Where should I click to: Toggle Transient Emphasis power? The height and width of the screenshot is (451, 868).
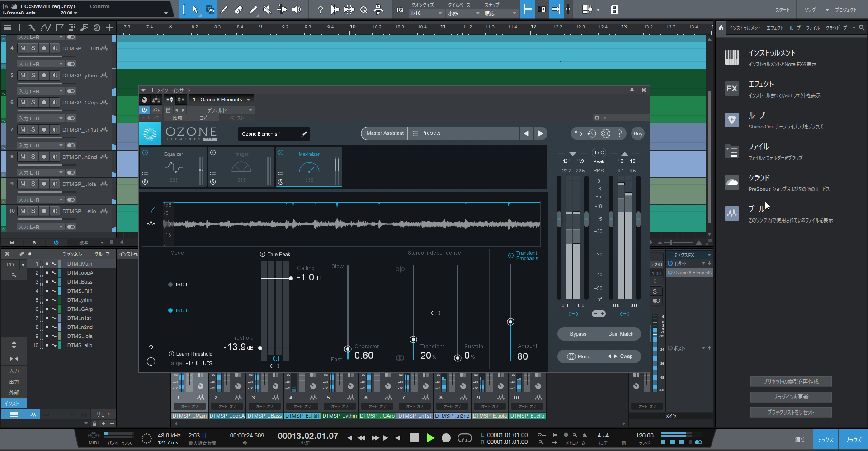pyautogui.click(x=511, y=256)
